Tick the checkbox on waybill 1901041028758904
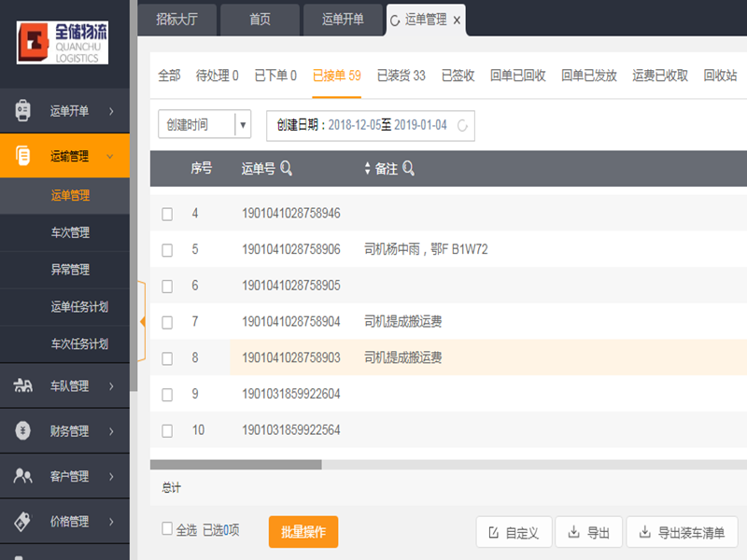 click(x=167, y=321)
